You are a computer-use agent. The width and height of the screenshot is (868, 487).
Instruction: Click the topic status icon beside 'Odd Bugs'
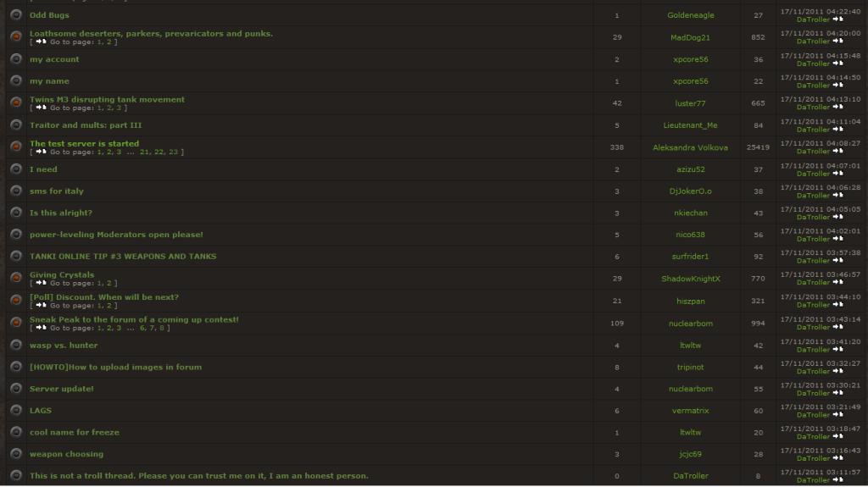[15, 15]
